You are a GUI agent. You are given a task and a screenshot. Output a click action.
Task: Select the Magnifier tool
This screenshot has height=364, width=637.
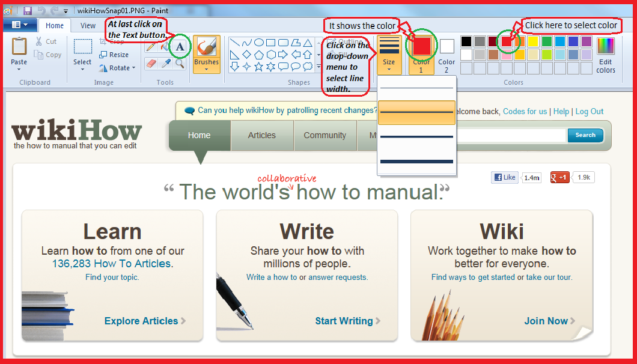pos(180,64)
